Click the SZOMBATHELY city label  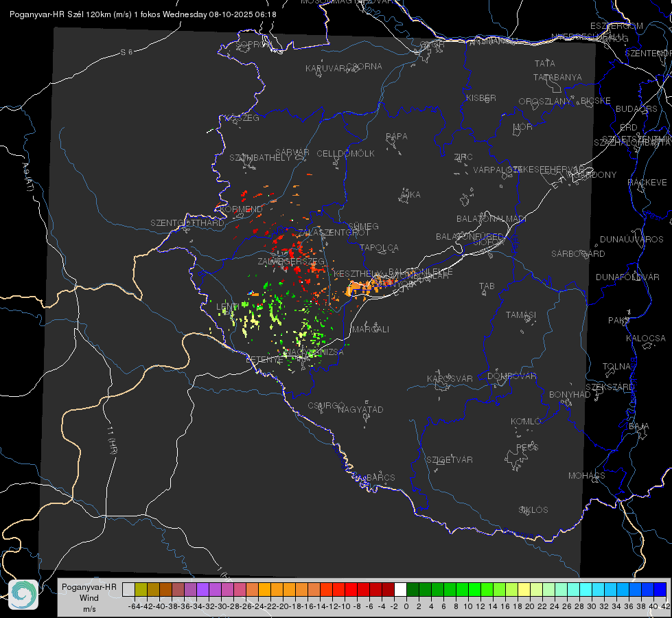[x=260, y=158]
